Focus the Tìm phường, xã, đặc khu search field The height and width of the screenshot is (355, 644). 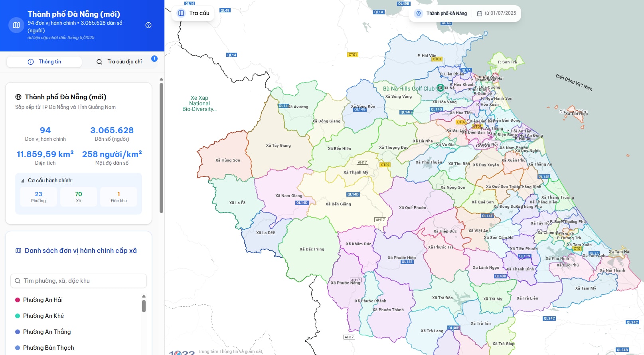click(79, 281)
